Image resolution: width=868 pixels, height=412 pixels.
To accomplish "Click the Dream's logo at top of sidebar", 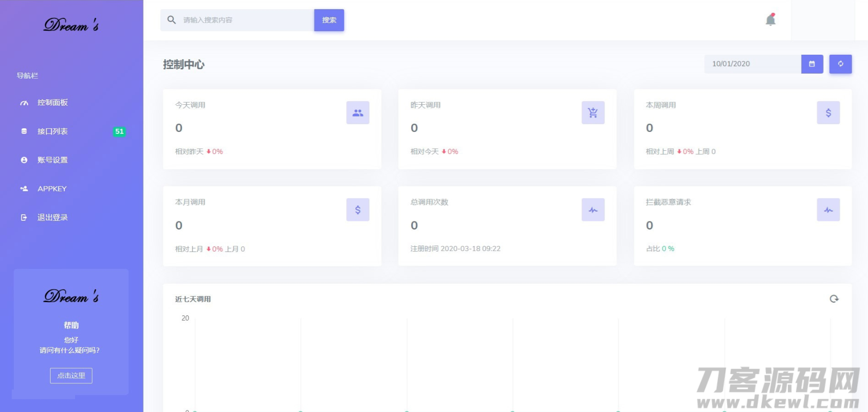I will point(71,25).
